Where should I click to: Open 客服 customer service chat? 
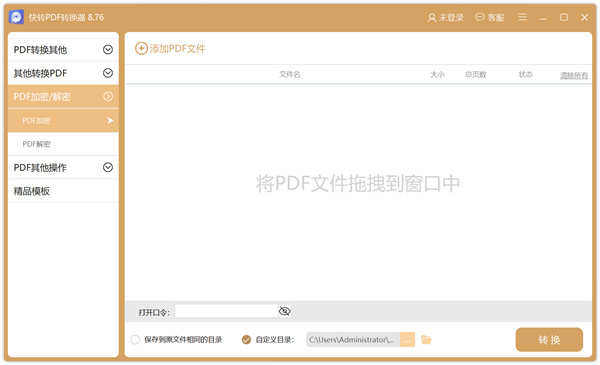pos(489,18)
